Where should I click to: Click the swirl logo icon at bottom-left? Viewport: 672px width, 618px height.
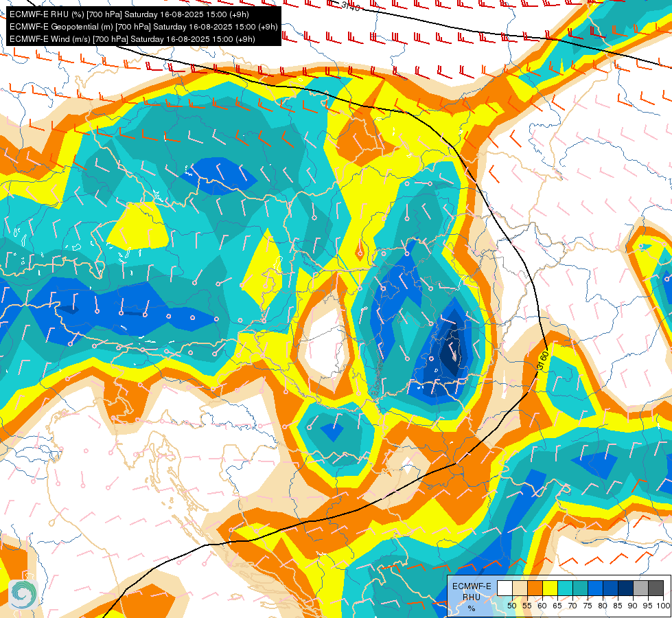[24, 594]
